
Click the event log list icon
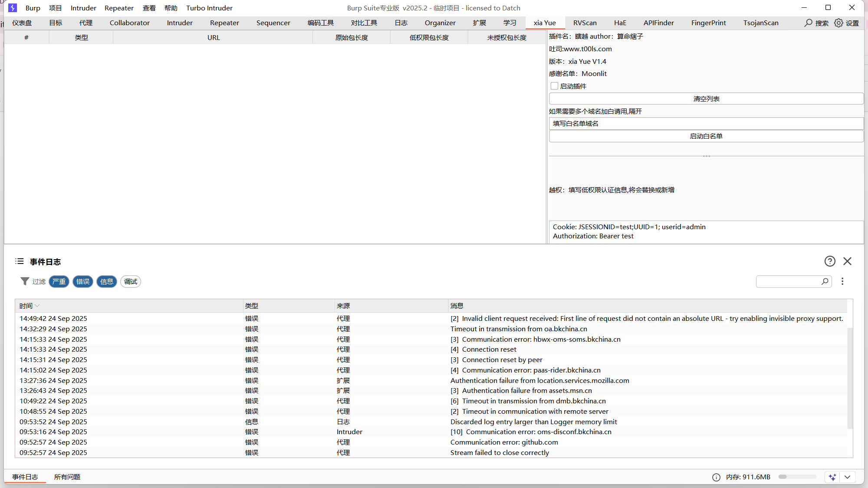20,261
